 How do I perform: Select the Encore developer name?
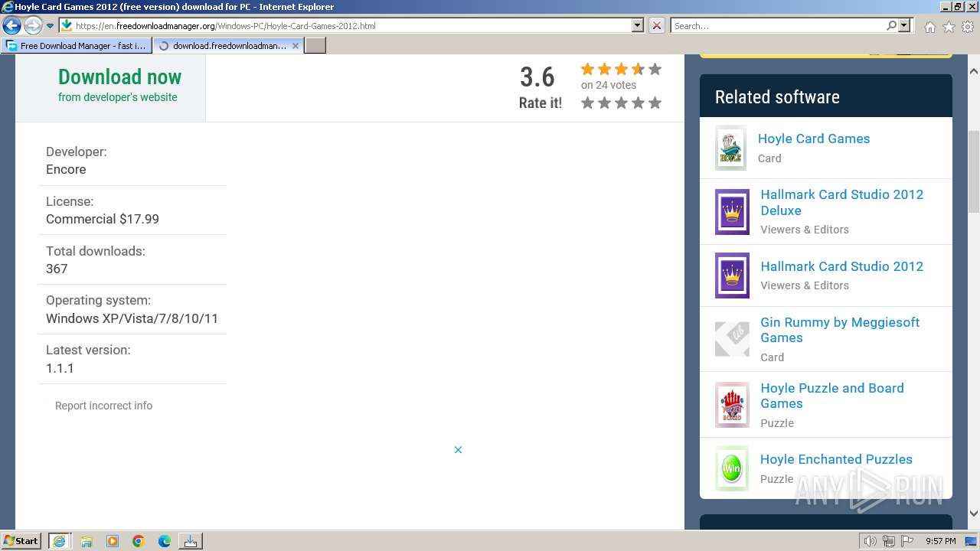[66, 169]
